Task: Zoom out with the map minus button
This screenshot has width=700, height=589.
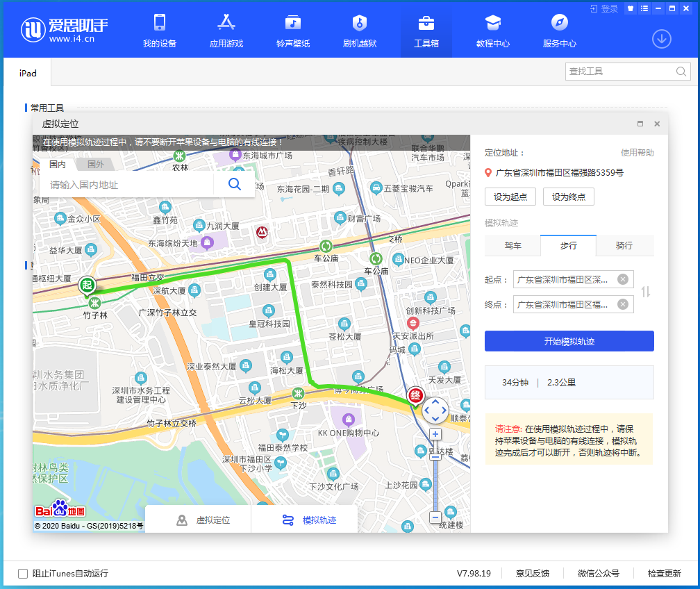Action: coord(435,517)
